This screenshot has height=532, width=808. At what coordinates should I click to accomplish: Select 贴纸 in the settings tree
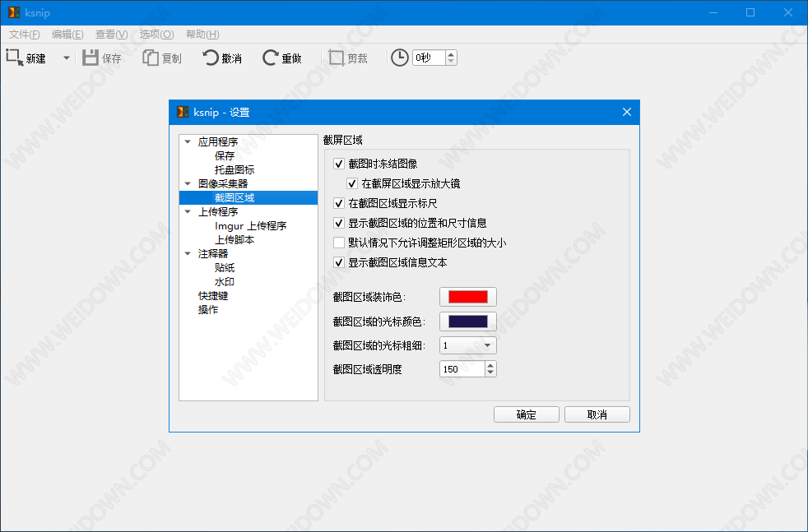[x=225, y=268]
